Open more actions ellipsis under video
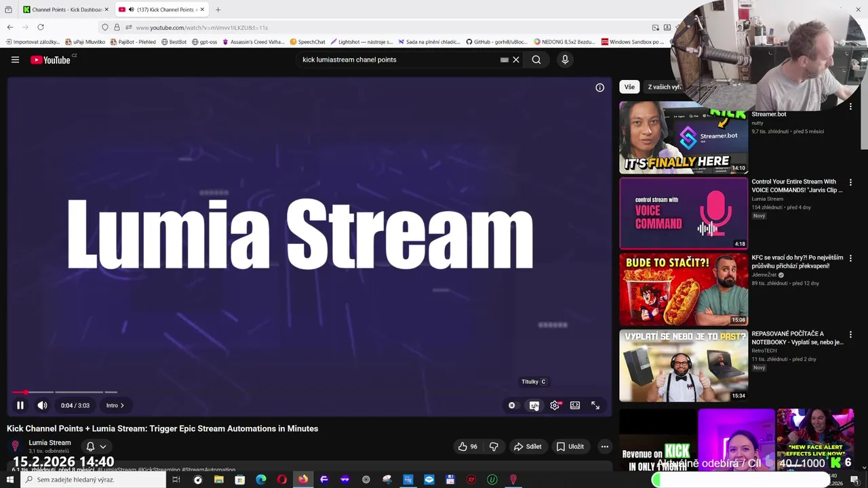This screenshot has height=488, width=868. pos(605,447)
